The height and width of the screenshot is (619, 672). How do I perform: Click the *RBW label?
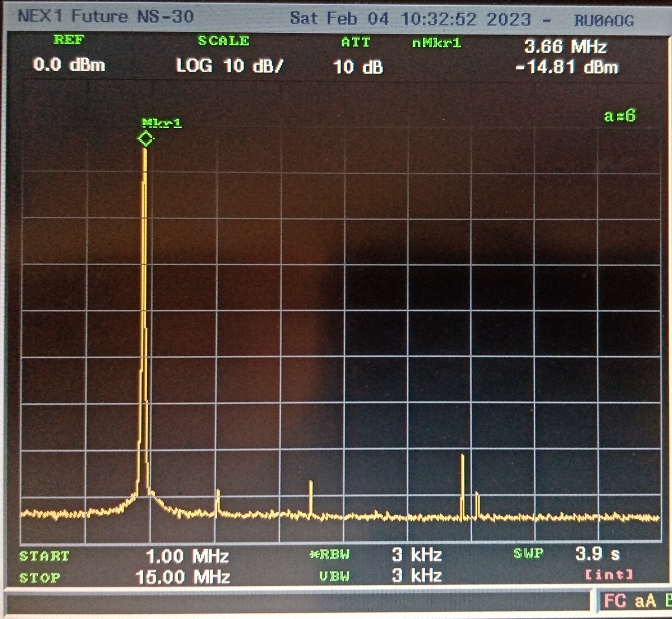(330, 555)
